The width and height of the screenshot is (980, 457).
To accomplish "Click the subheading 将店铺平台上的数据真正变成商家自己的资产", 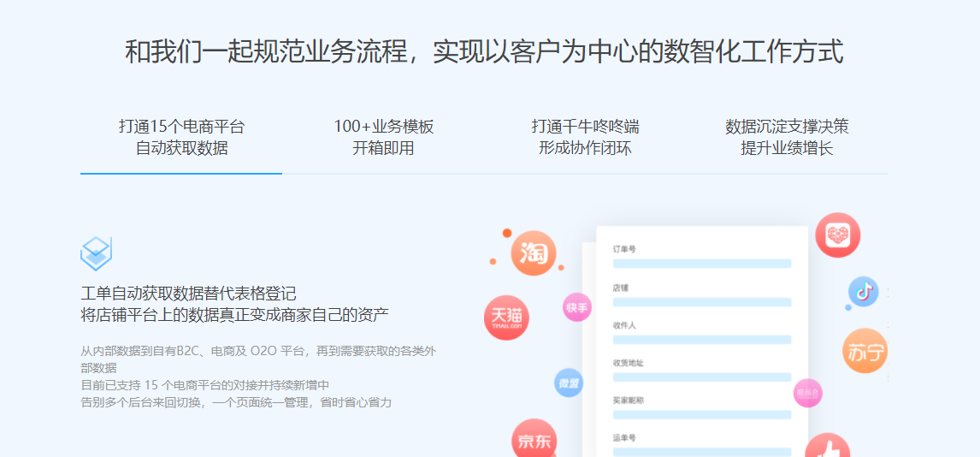I will point(235,314).
